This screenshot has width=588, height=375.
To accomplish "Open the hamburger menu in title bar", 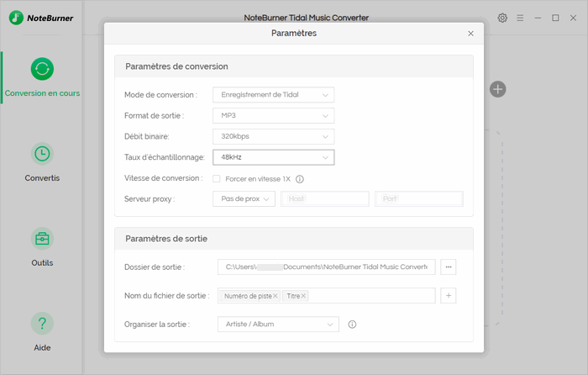I will point(520,18).
